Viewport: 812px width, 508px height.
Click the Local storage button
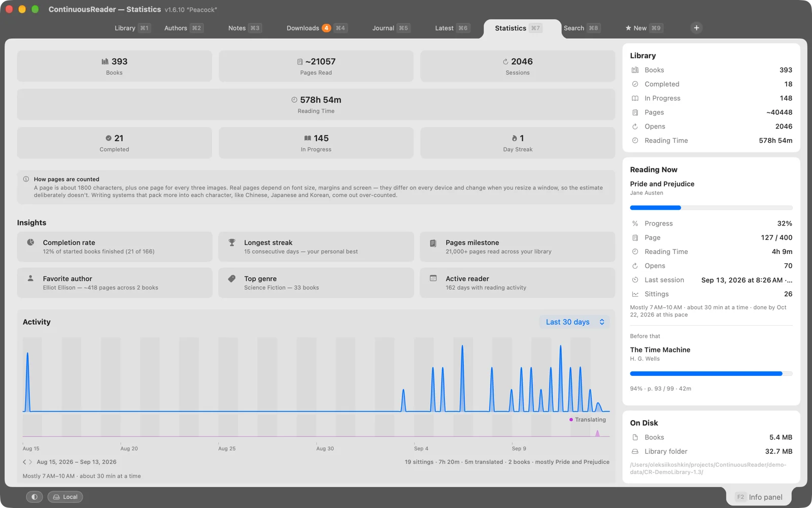[65, 497]
